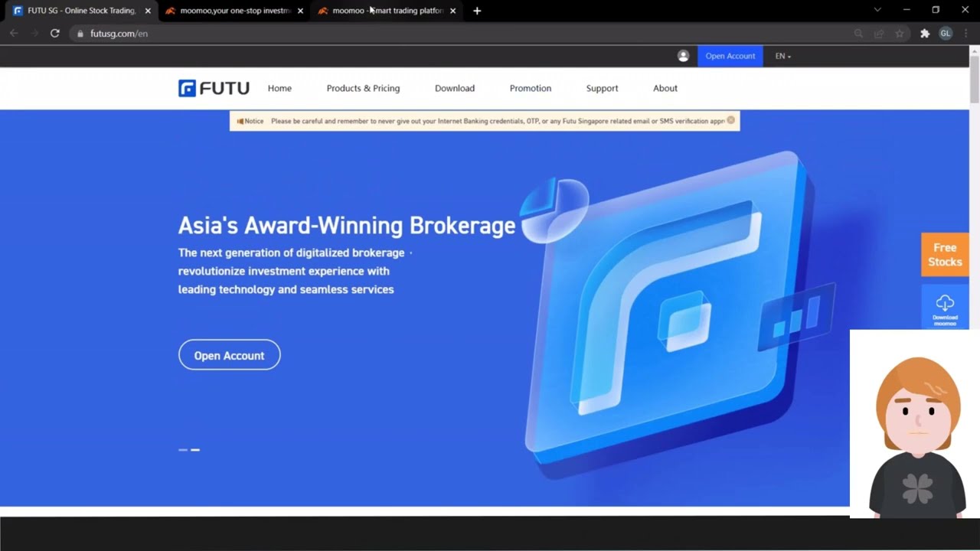Viewport: 980px width, 551px height.
Task: Click the notice text about Internet Banking credentials
Action: (498, 121)
